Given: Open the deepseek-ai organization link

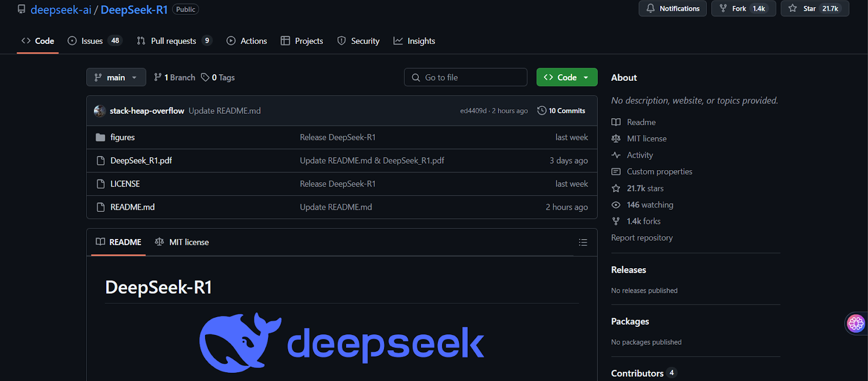Looking at the screenshot, I should tap(61, 10).
